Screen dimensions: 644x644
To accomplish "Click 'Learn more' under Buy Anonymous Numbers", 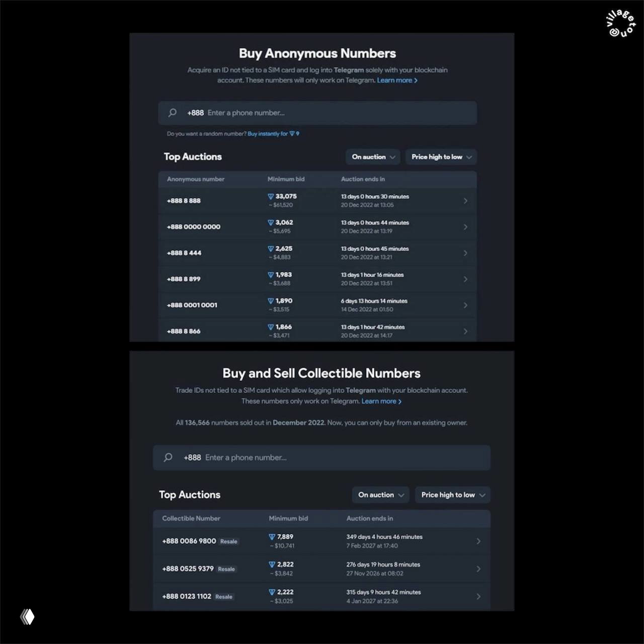I will 397,80.
